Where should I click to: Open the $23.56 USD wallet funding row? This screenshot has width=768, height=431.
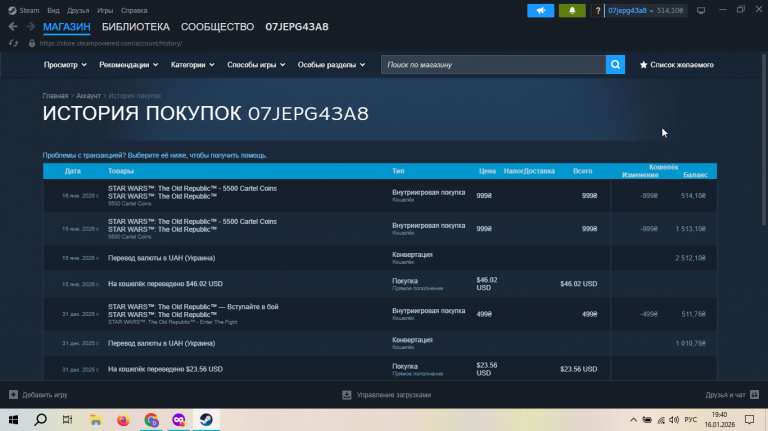click(x=380, y=369)
